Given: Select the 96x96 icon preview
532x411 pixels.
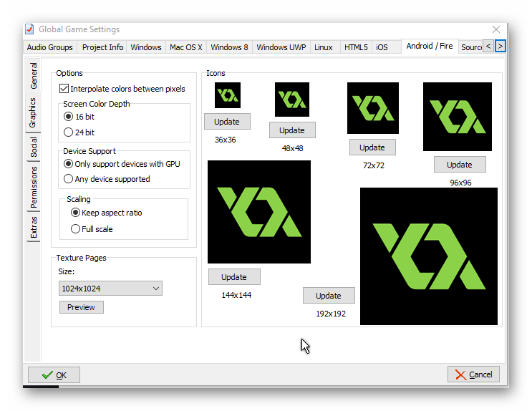Looking at the screenshot, I should (458, 117).
